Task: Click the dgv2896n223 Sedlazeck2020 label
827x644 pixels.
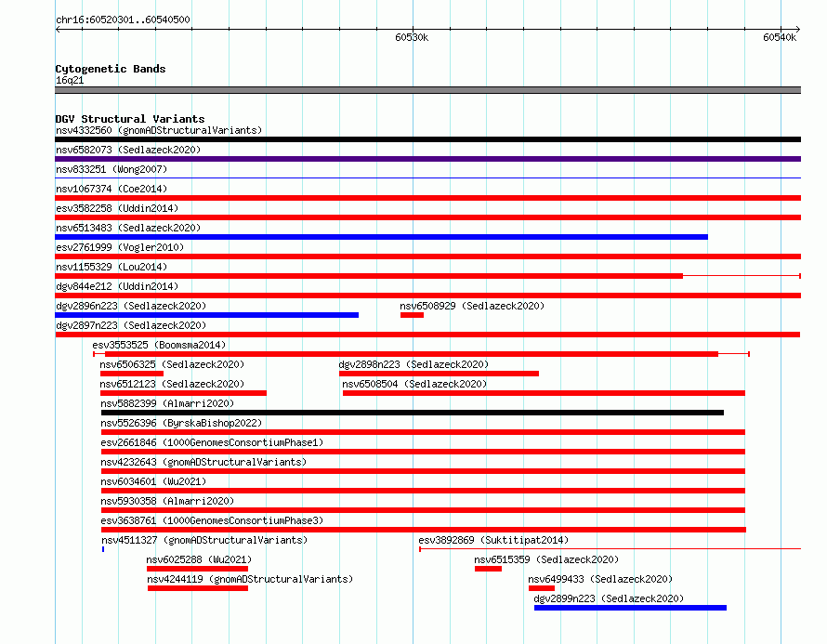Action: point(131,306)
